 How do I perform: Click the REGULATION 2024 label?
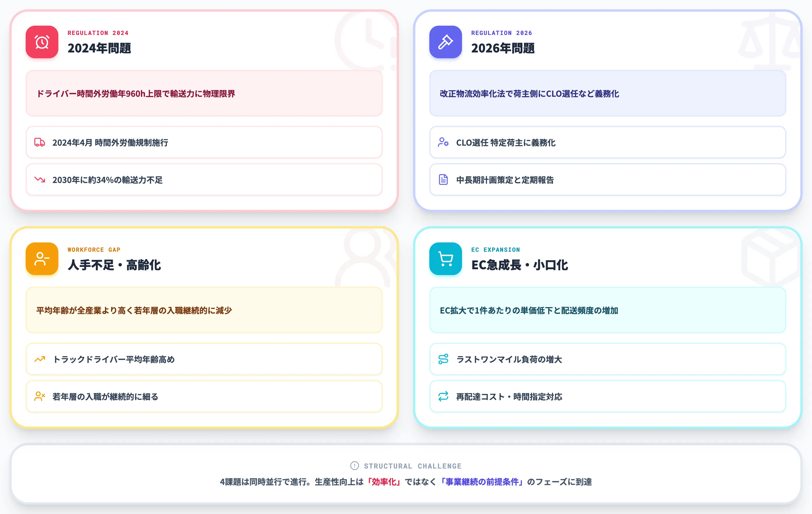click(98, 33)
